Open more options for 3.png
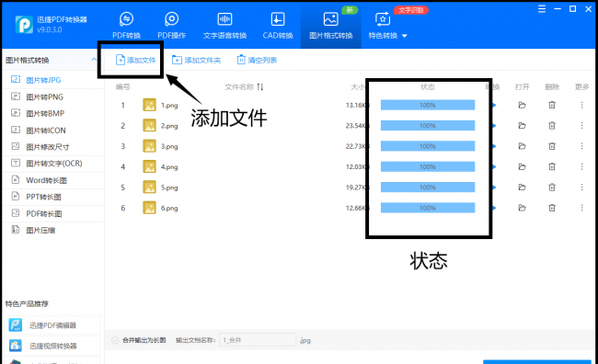The image size is (598, 364). 582,146
